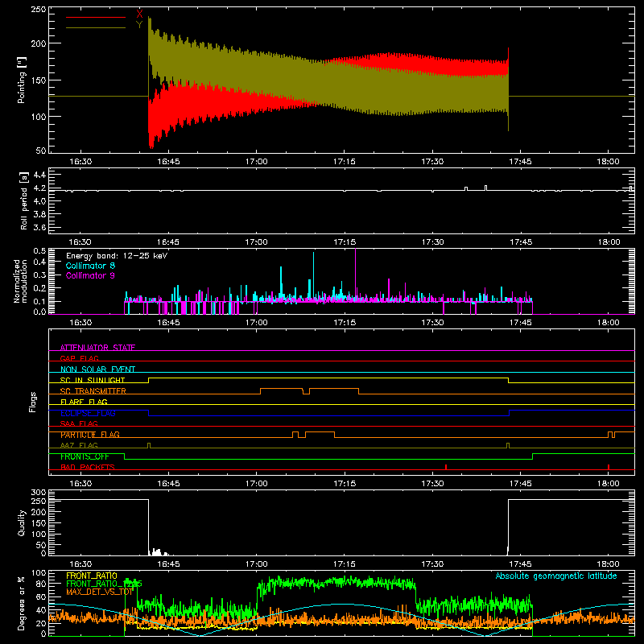Select the AAZ_FLAG label

79,445
